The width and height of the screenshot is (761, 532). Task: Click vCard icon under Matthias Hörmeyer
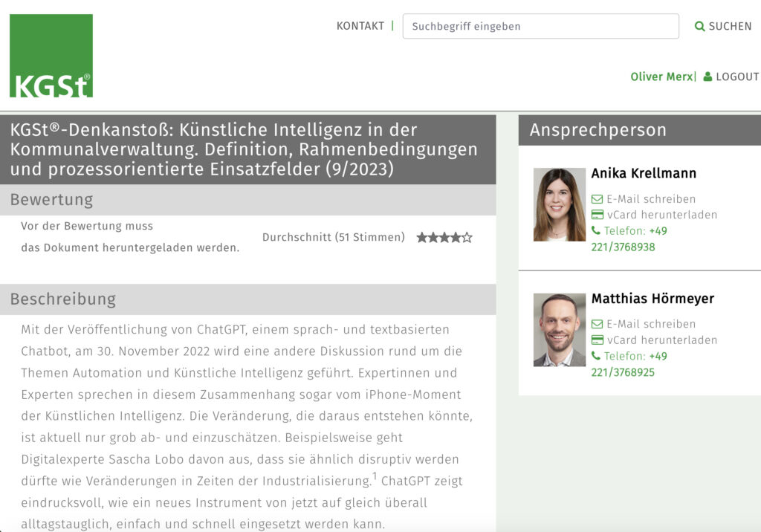click(597, 340)
